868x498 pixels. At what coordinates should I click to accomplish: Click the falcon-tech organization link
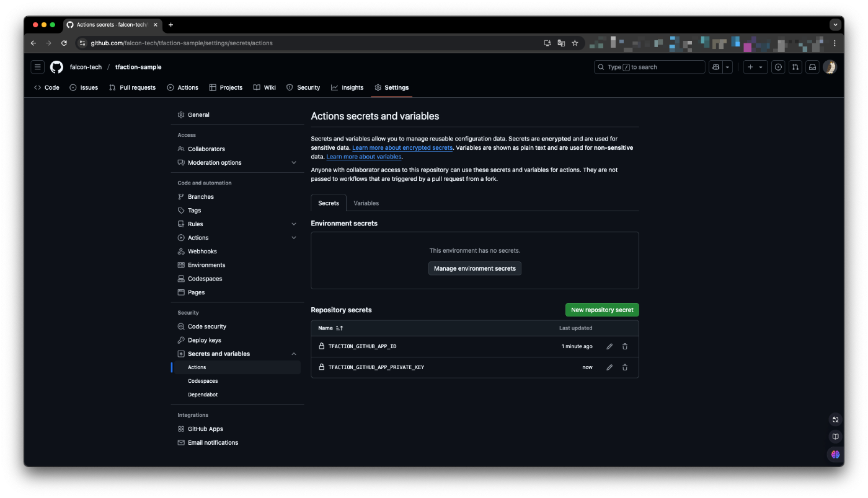[86, 67]
